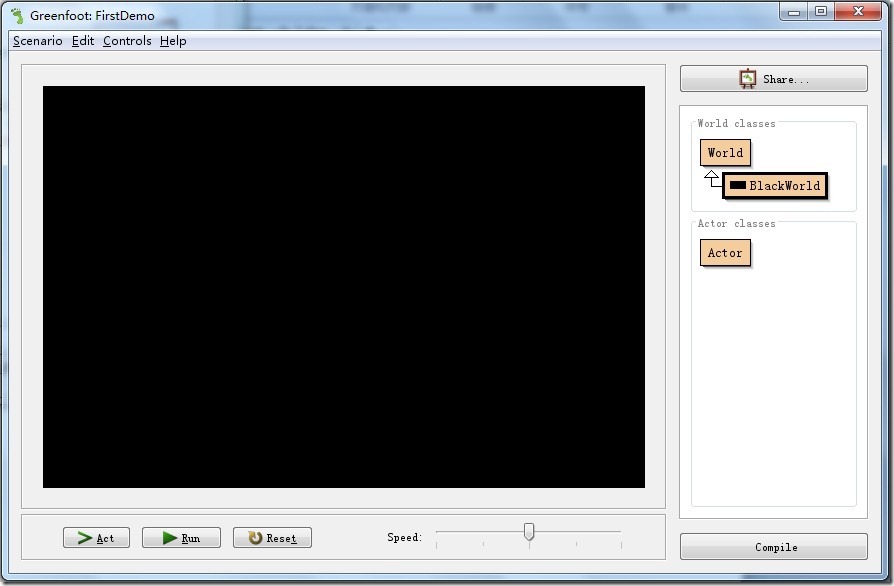Click the Reset button

pyautogui.click(x=273, y=538)
